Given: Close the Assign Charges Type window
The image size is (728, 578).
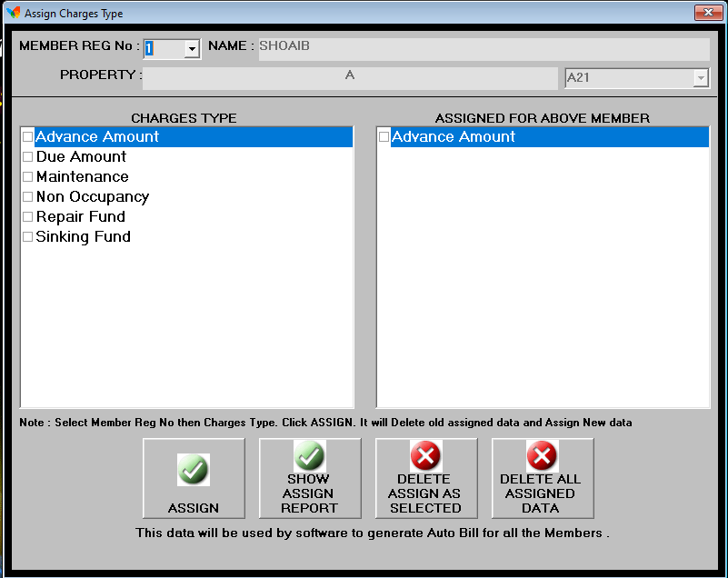Looking at the screenshot, I should 708,13.
